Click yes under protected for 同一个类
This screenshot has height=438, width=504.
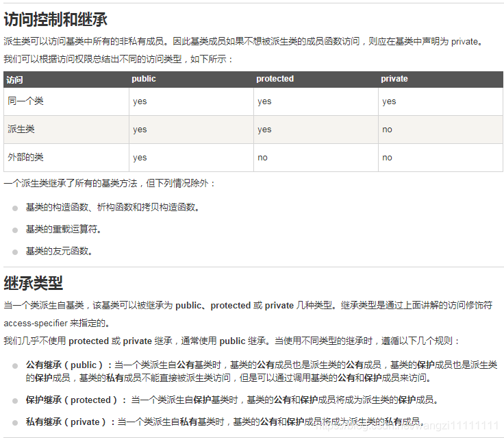pos(264,101)
